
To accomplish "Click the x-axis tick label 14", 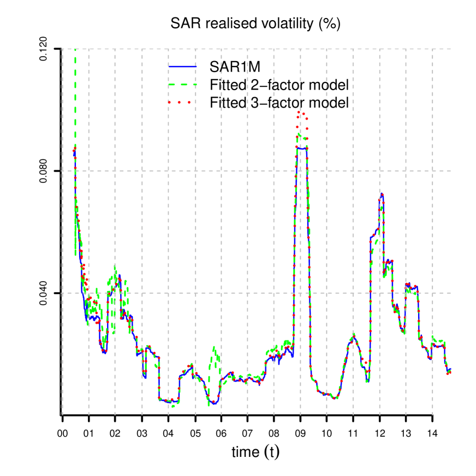I will (x=432, y=433).
